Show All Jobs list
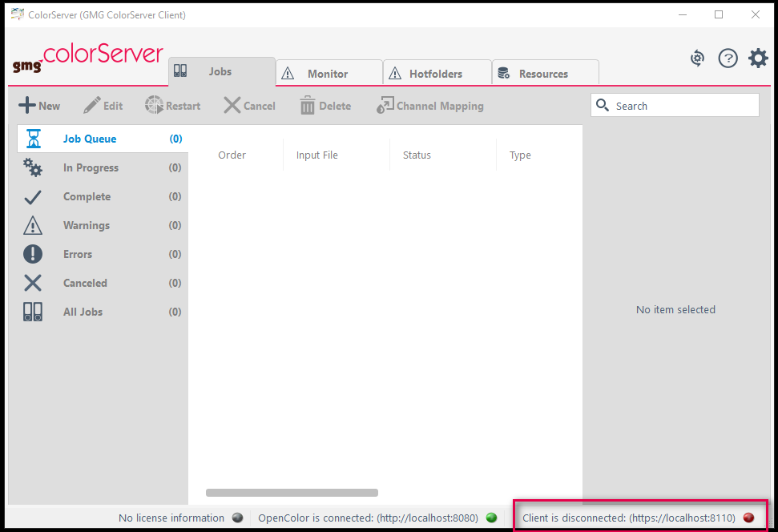 [x=103, y=312]
